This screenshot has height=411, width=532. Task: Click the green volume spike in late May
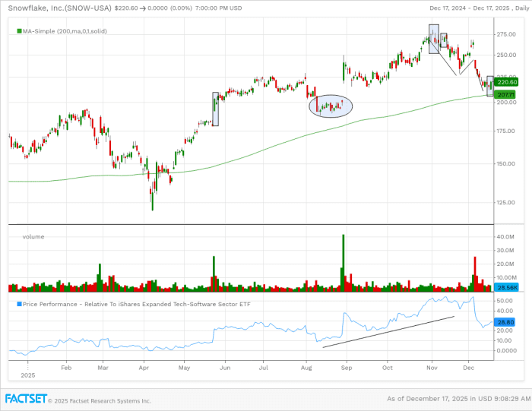tap(214, 274)
